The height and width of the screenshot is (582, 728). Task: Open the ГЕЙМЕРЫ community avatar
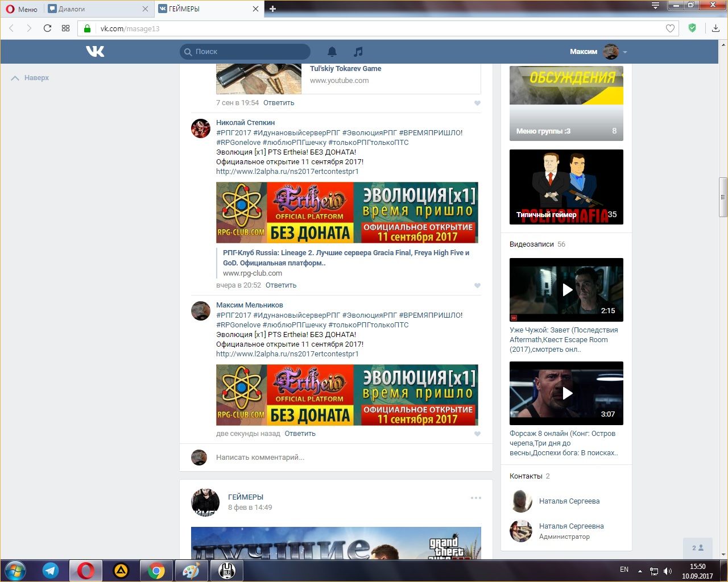tap(205, 502)
